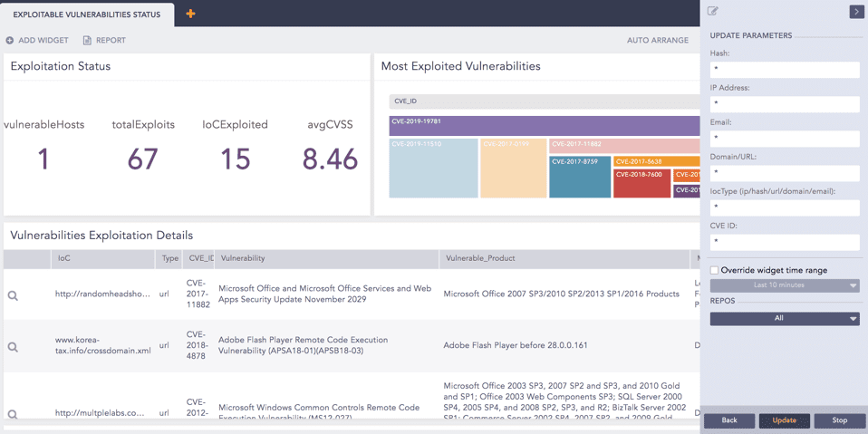Click the totalExploits value 67
Viewport: 868px width, 434px height.
(x=143, y=159)
